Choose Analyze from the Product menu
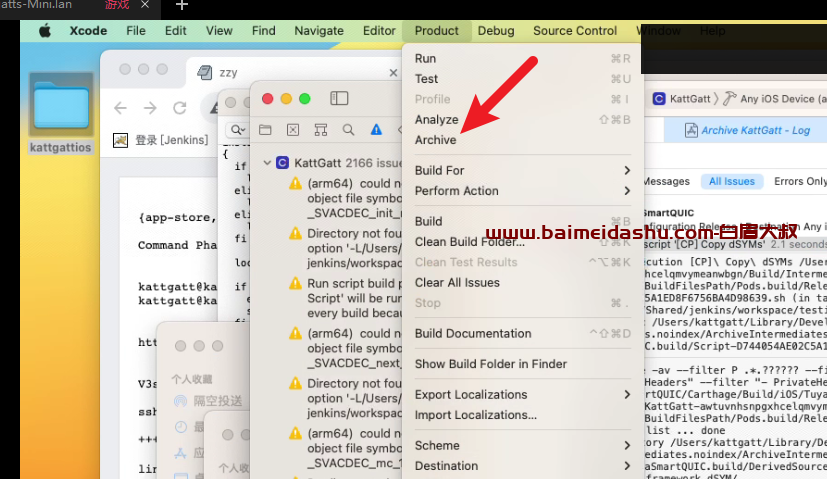The image size is (827, 479). (522, 120)
